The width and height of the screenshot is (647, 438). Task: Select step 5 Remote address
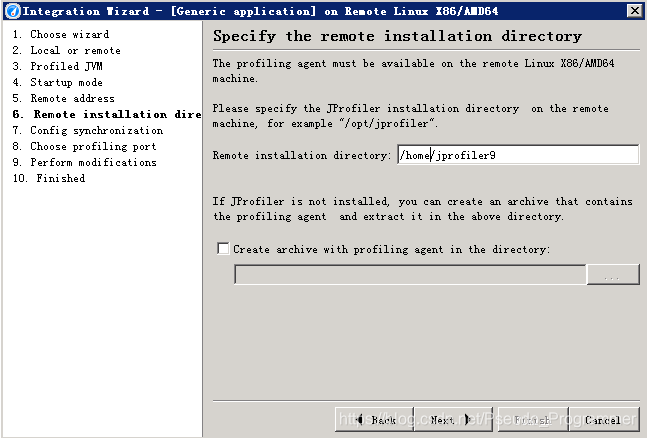tap(64, 98)
